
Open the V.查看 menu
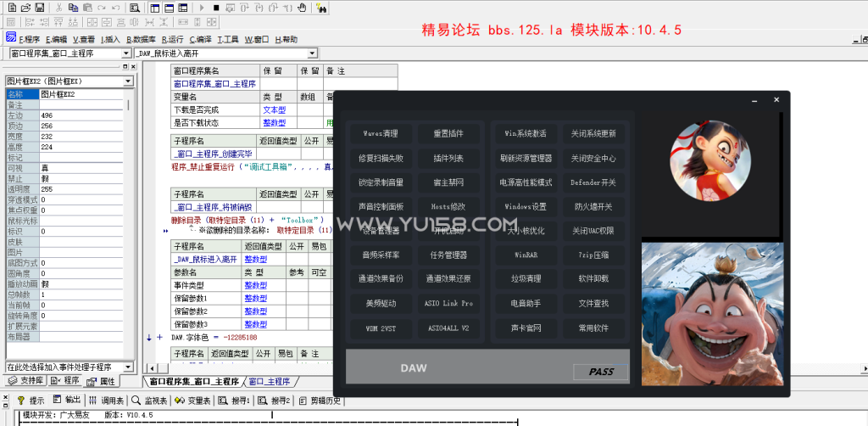click(x=84, y=39)
